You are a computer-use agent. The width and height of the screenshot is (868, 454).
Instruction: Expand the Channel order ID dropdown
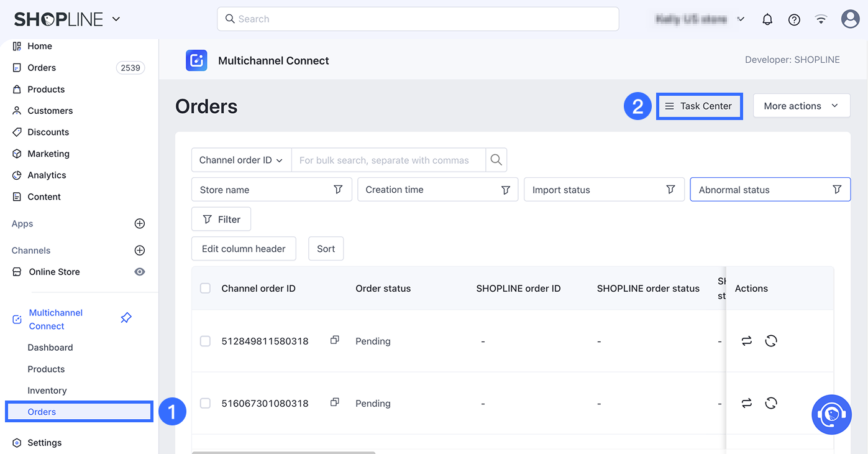tap(241, 160)
